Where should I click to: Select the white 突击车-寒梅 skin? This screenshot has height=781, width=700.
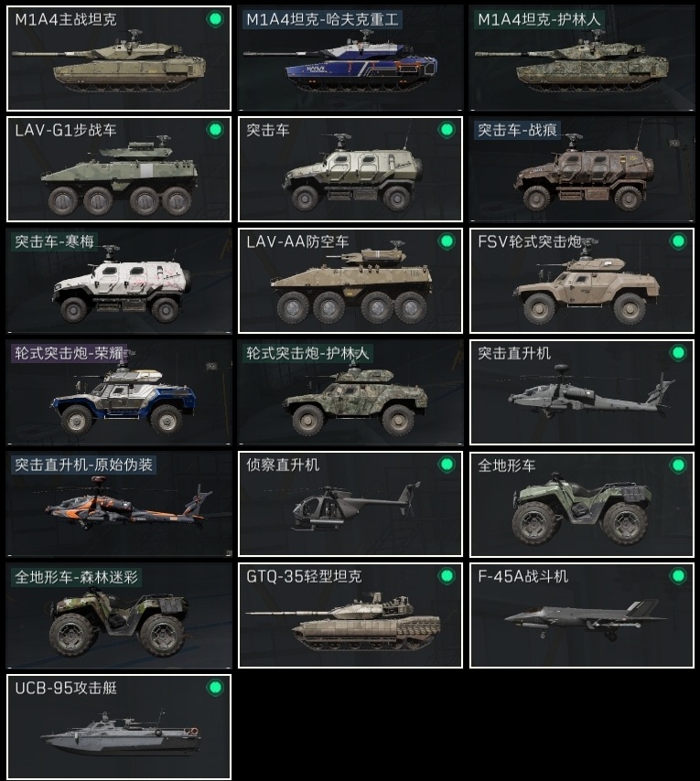[119, 281]
